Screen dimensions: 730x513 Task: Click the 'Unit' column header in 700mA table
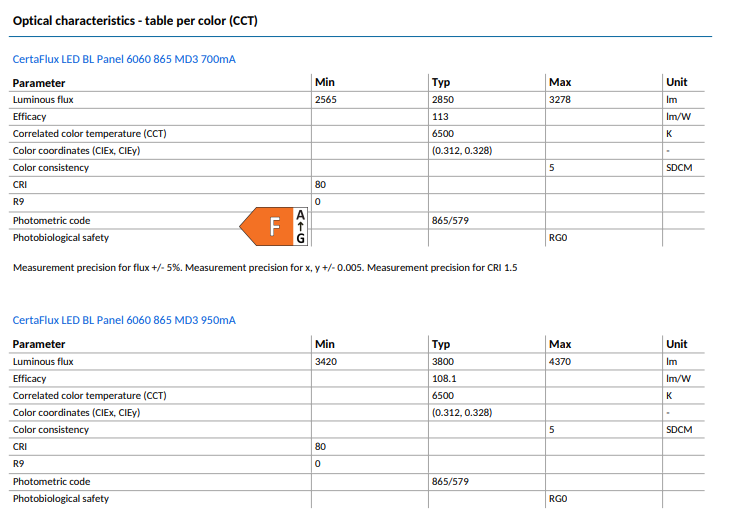point(676,82)
